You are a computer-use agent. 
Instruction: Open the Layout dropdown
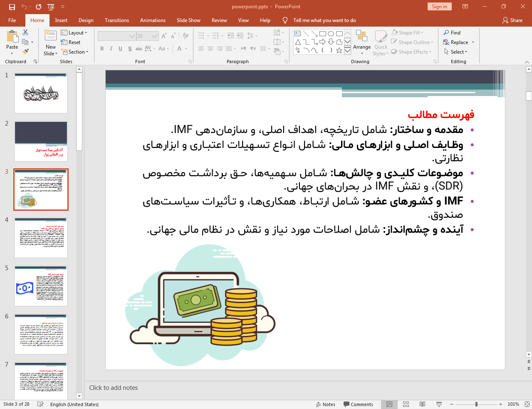point(75,32)
